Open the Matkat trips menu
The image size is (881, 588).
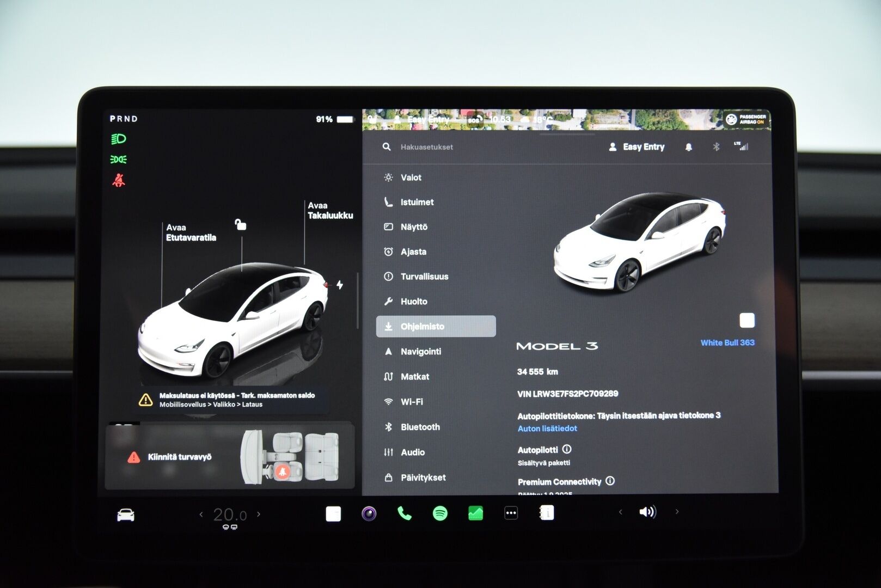coord(407,377)
